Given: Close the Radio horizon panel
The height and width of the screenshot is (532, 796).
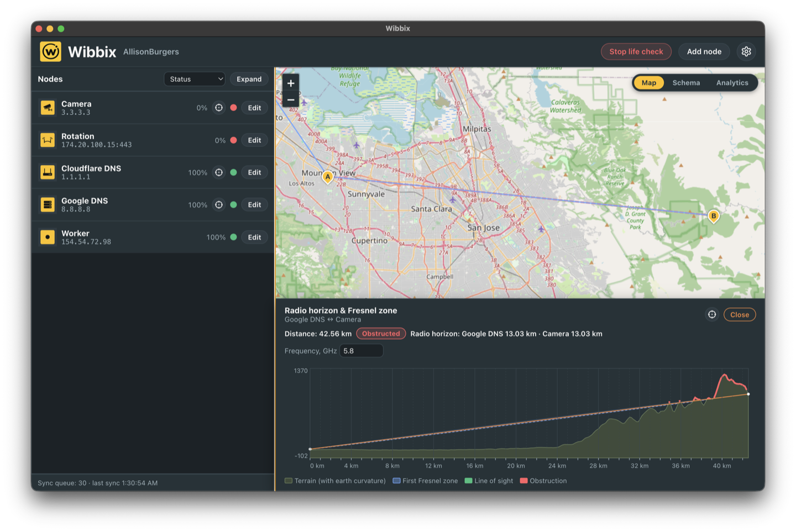Looking at the screenshot, I should click(740, 314).
